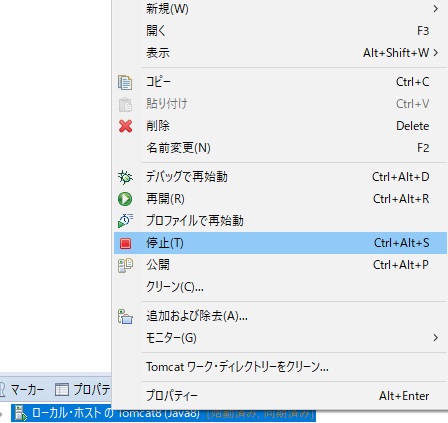Image resolution: width=448 pixels, height=423 pixels.
Task: Expand the 新規(W) submenu arrow
Action: click(436, 9)
